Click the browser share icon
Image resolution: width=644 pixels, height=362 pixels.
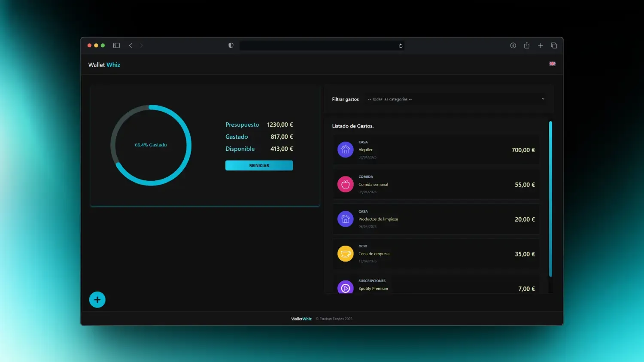tap(527, 46)
